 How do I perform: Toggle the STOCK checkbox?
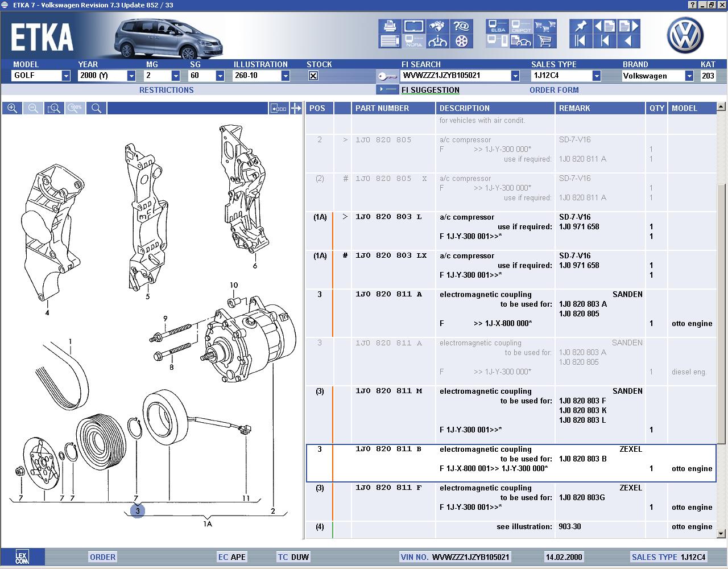tap(313, 76)
